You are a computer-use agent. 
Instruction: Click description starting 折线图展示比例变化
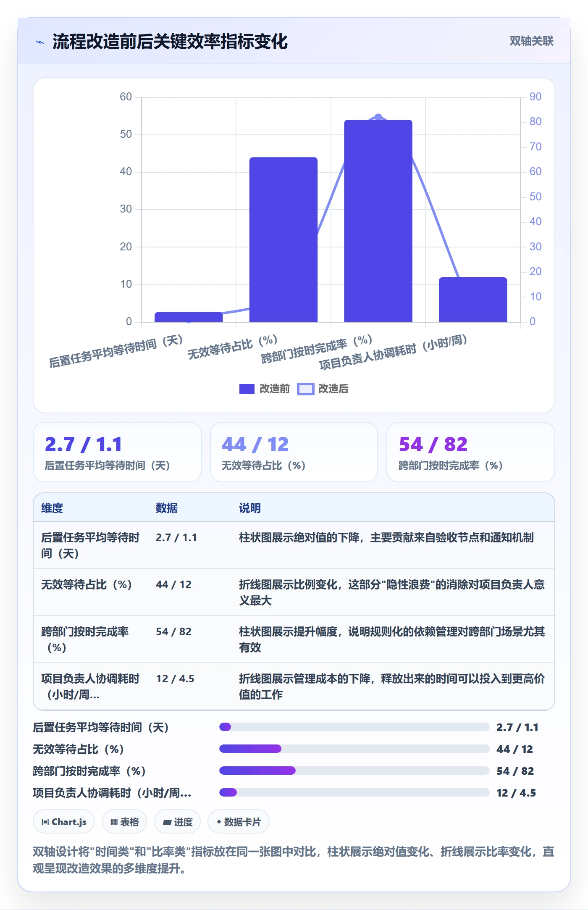[392, 592]
